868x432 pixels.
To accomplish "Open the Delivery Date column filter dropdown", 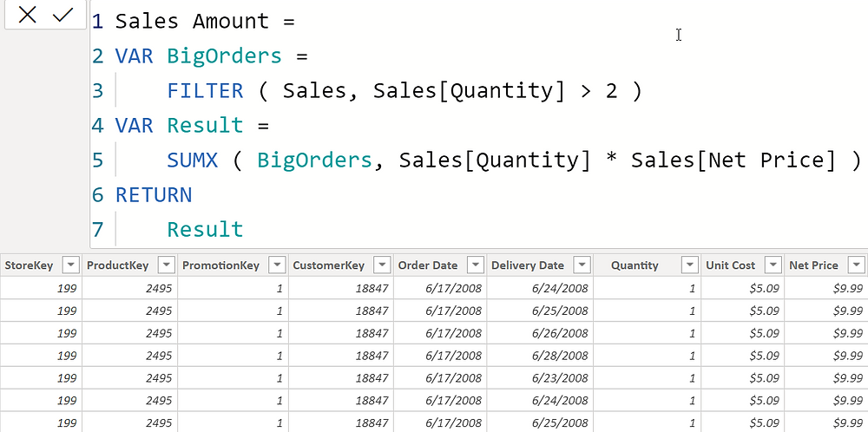I will 582,265.
